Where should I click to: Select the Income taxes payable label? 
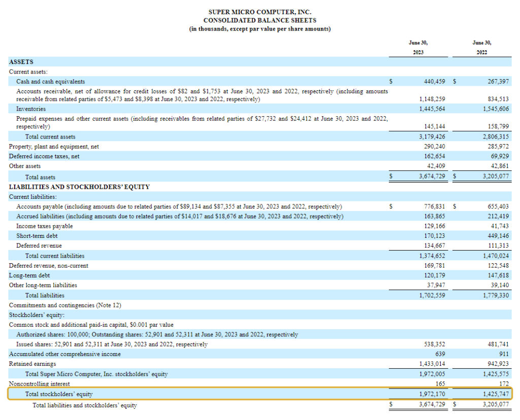[x=45, y=226]
